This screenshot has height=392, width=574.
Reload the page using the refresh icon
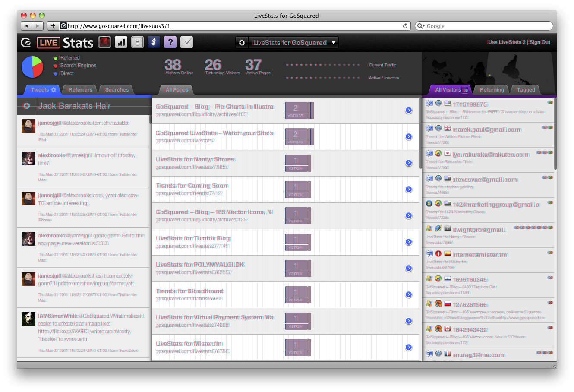coord(405,26)
